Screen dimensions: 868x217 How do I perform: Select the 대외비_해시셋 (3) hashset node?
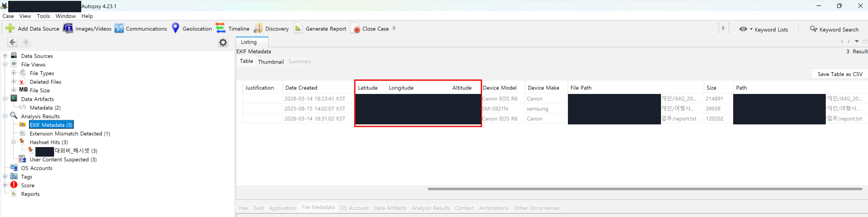[66, 151]
